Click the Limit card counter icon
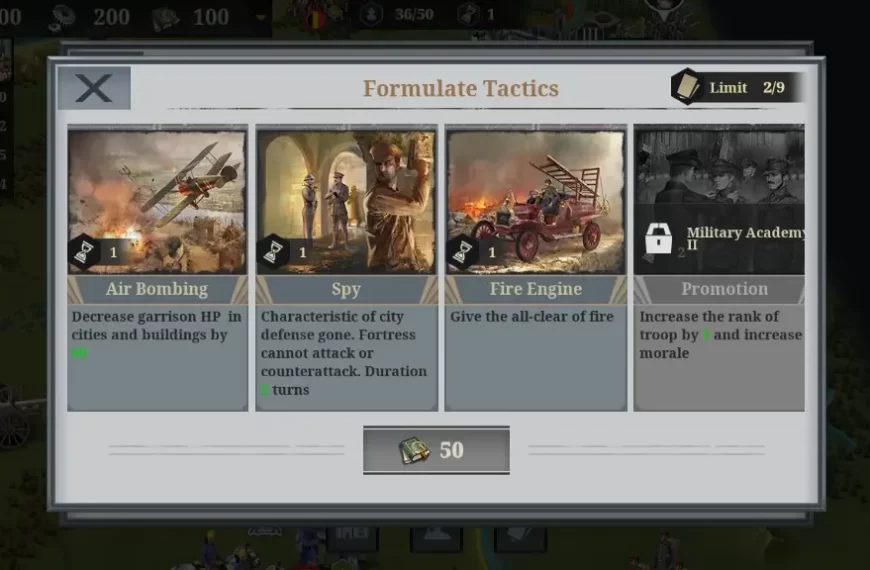 click(686, 87)
